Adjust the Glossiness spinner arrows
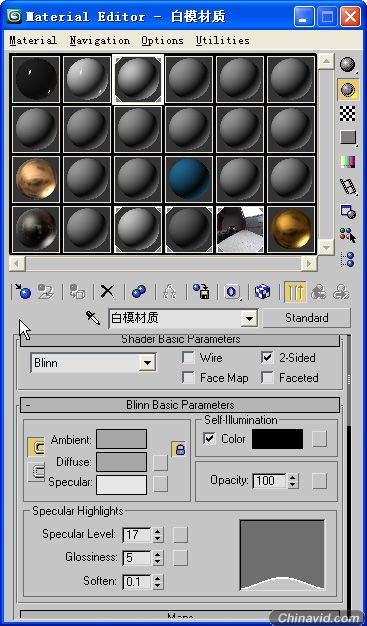367x626 pixels. [158, 558]
